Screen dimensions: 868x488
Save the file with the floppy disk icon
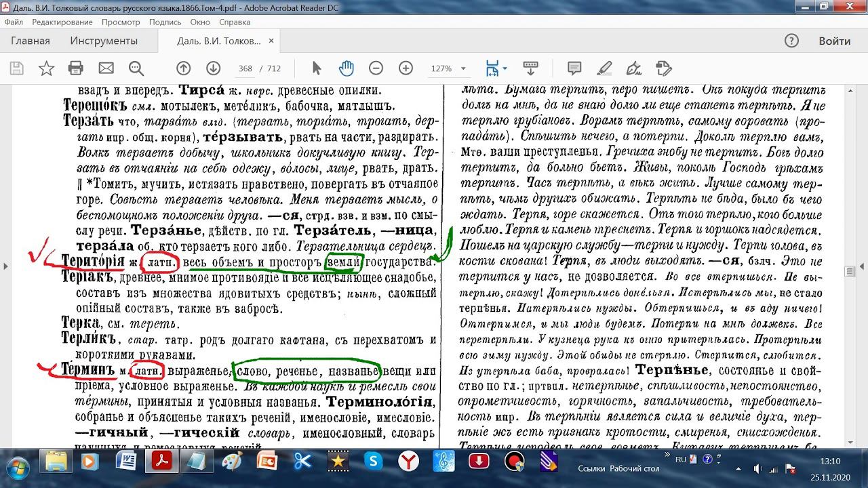(16, 68)
